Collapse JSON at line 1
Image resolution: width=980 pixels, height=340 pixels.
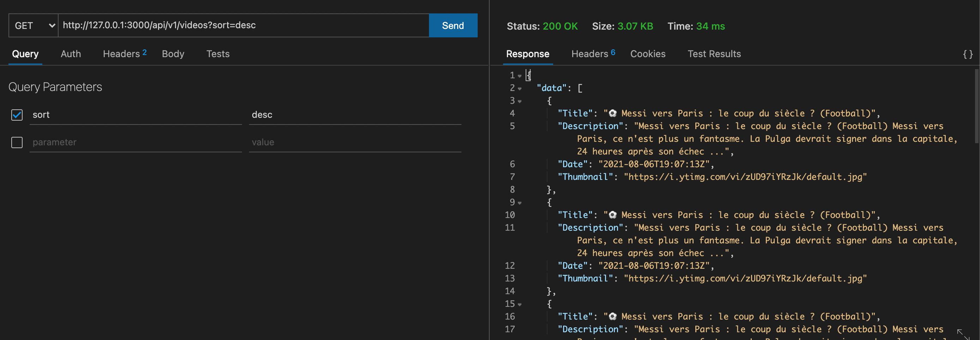tap(520, 76)
